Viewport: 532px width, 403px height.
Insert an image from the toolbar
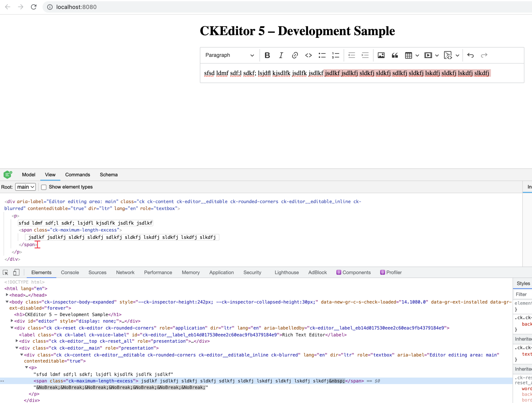pyautogui.click(x=381, y=55)
